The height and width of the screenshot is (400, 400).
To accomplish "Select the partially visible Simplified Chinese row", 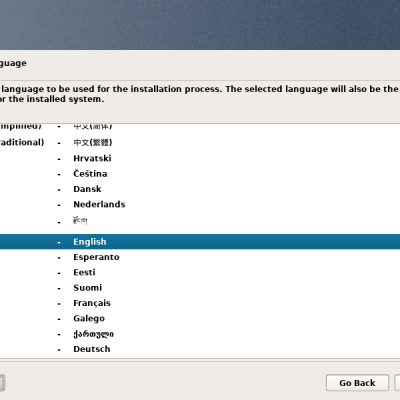I will point(200,128).
